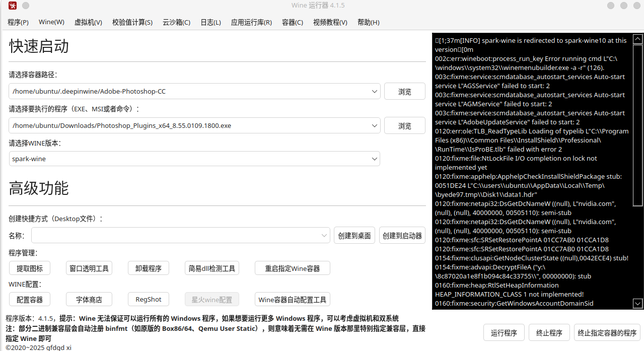Click 创建到启动器 button
Image resolution: width=644 pixels, height=351 pixels.
[402, 236]
